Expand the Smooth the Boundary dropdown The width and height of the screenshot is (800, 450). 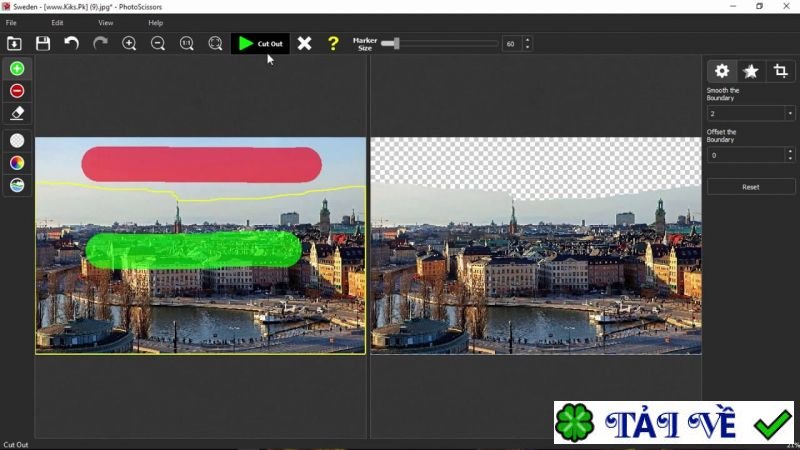790,113
